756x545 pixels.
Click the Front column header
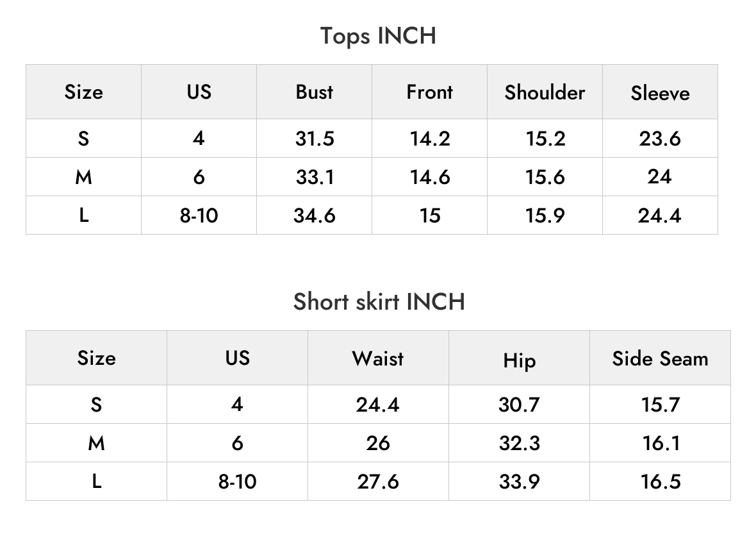tap(430, 92)
